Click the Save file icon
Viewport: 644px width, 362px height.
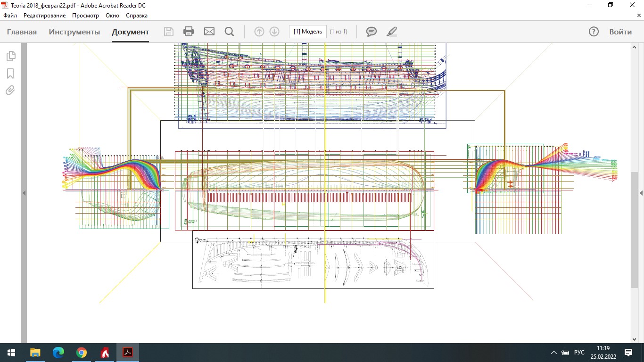point(168,32)
